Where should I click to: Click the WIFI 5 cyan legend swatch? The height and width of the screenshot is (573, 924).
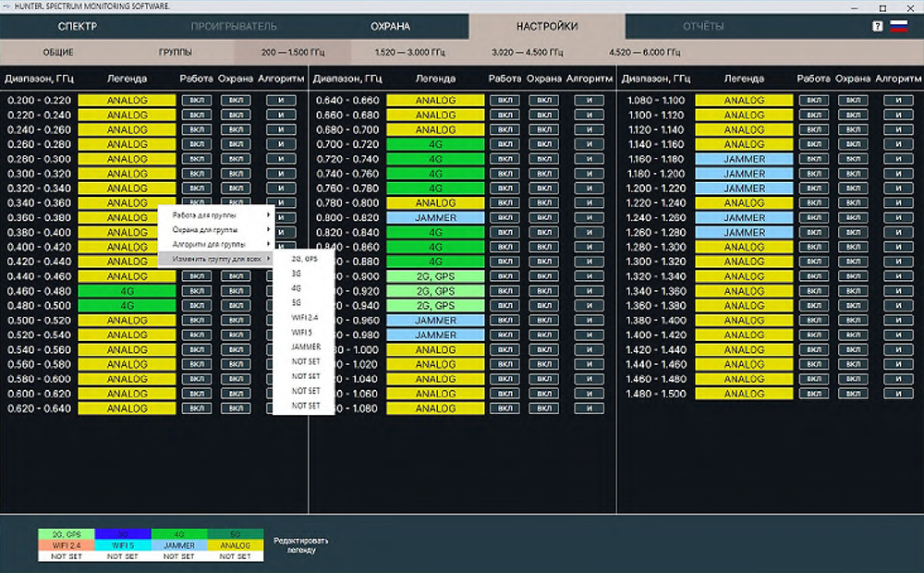tap(122, 545)
